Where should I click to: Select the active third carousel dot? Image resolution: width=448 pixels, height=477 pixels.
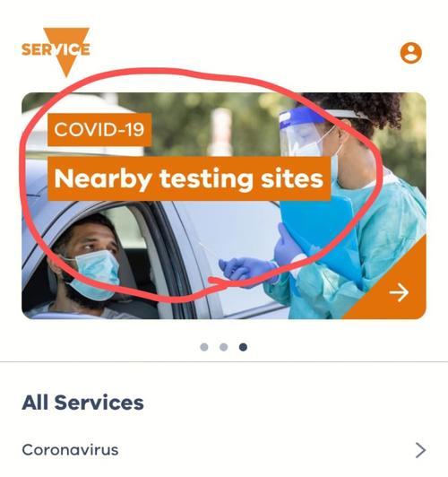(x=243, y=347)
